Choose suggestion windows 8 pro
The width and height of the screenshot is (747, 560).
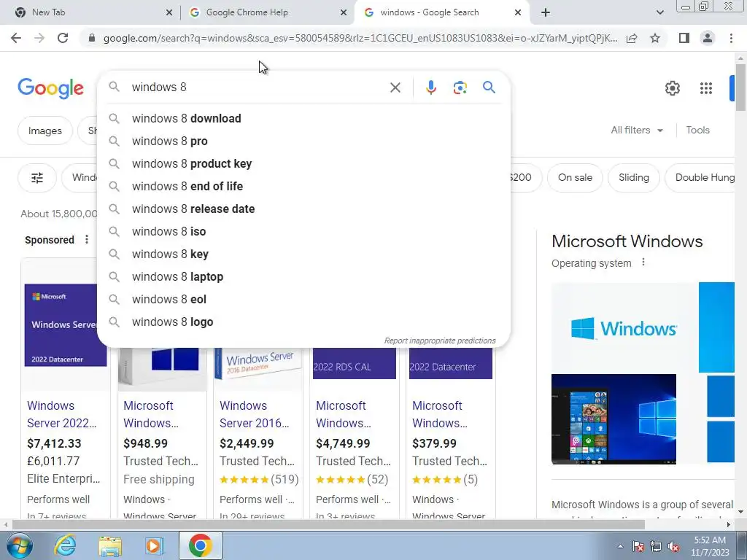point(304,141)
